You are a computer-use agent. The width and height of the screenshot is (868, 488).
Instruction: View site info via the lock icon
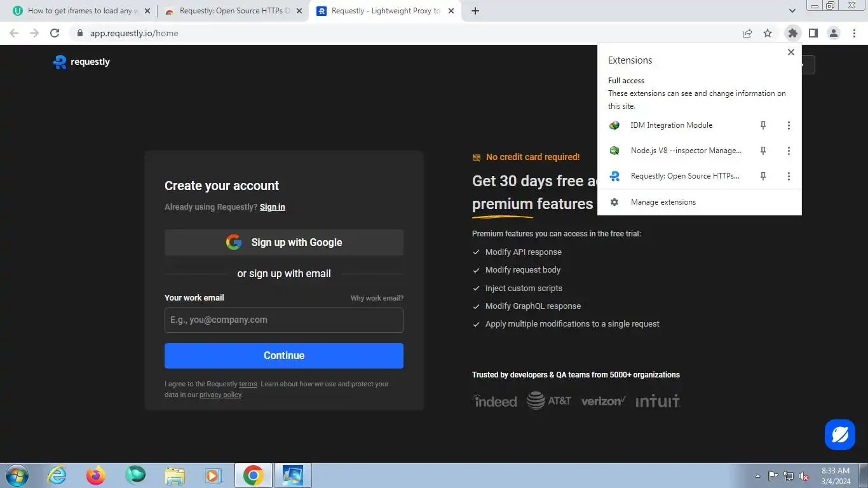click(x=79, y=33)
